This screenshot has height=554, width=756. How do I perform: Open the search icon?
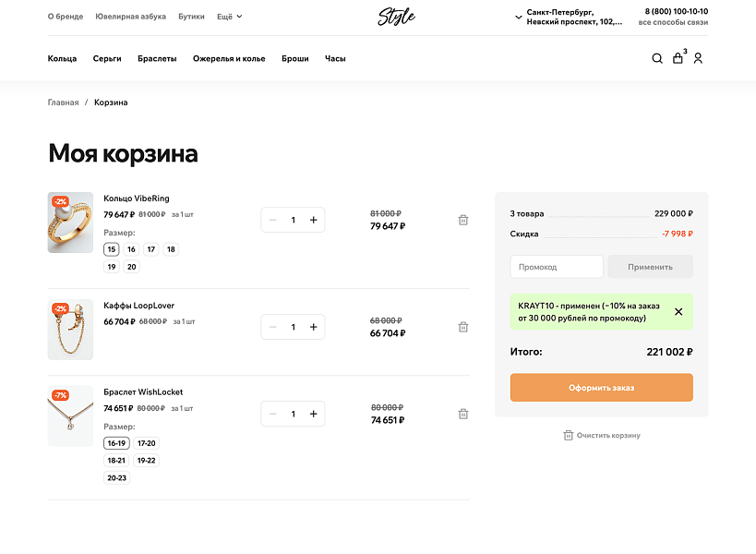(656, 58)
